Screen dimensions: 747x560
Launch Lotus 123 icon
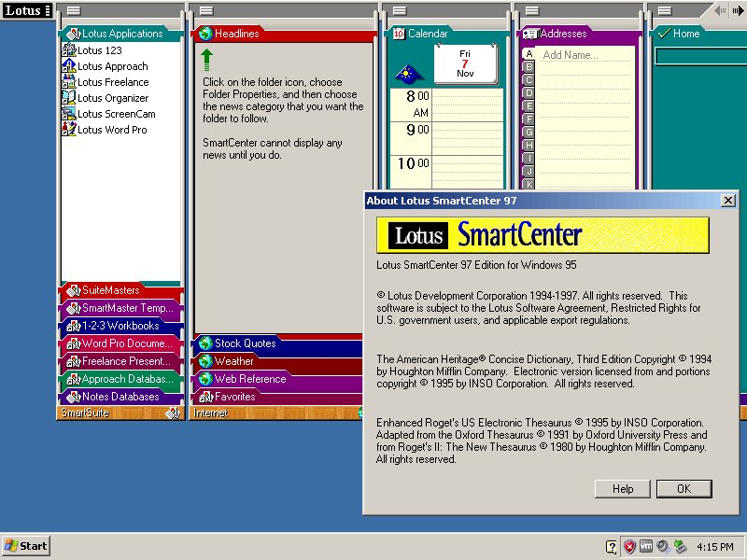click(69, 50)
